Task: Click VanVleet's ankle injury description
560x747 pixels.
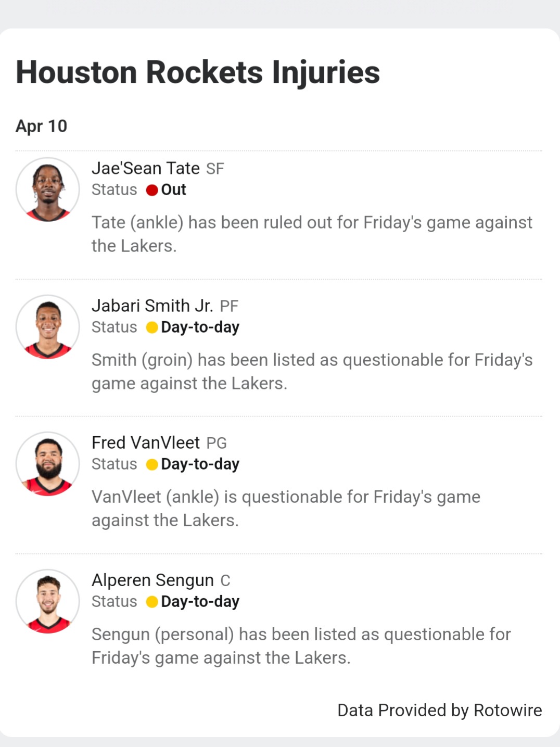Action: [286, 508]
